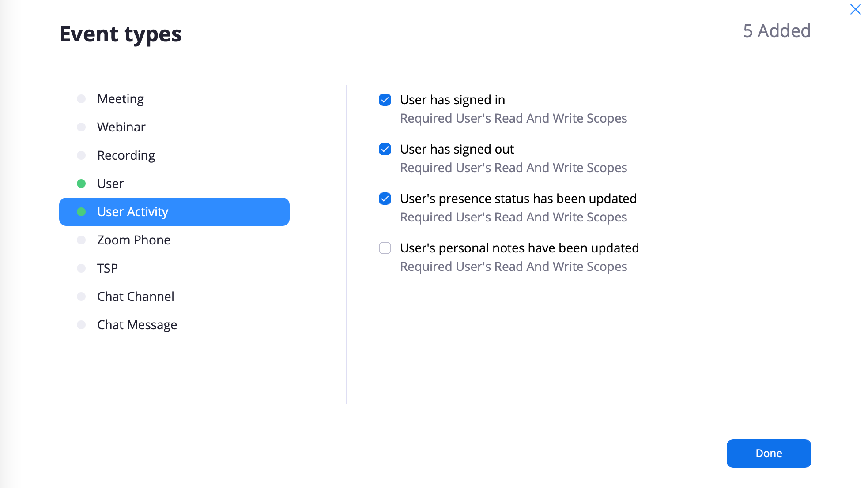The height and width of the screenshot is (488, 868).
Task: Click gray status dot beside Zoom Phone
Action: tap(81, 240)
